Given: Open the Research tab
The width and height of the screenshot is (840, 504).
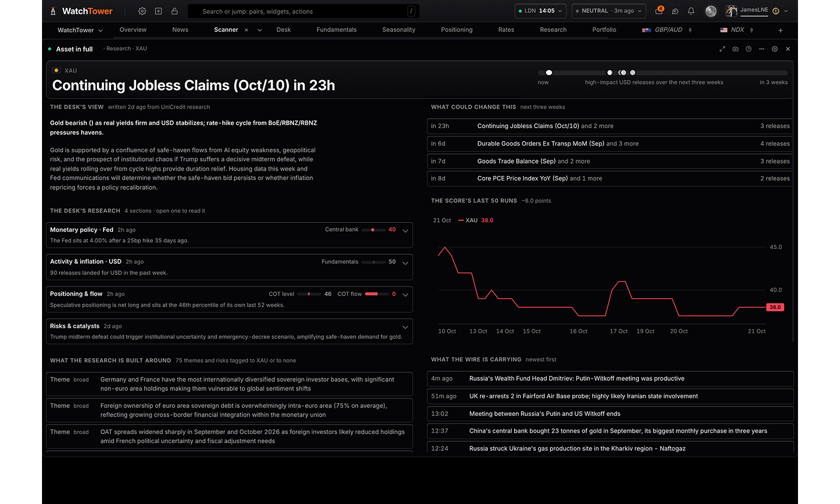Looking at the screenshot, I should point(553,30).
